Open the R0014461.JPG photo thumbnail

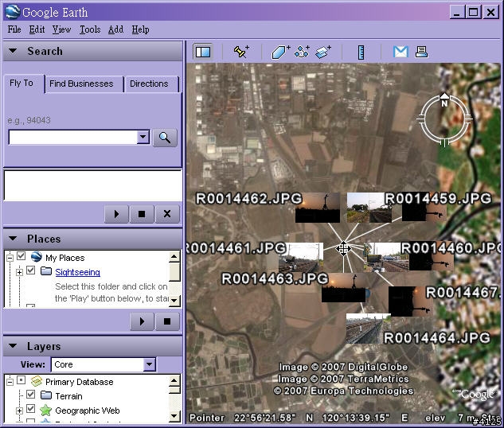click(x=301, y=258)
